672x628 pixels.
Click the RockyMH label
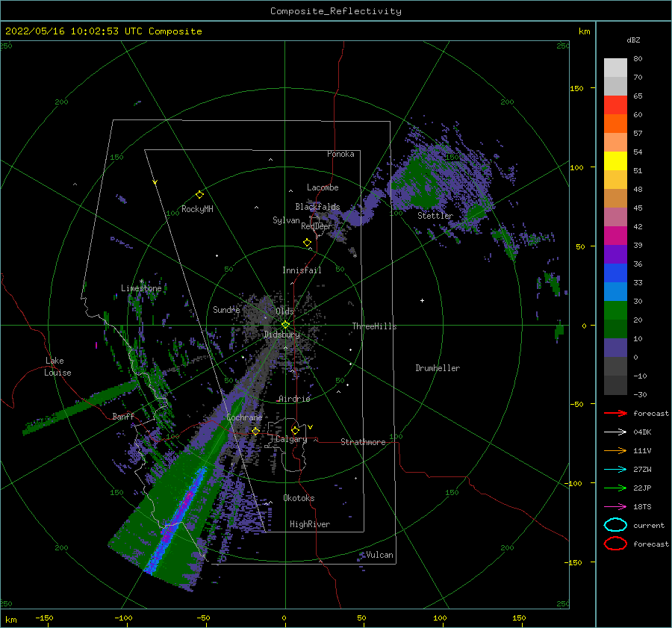click(197, 209)
